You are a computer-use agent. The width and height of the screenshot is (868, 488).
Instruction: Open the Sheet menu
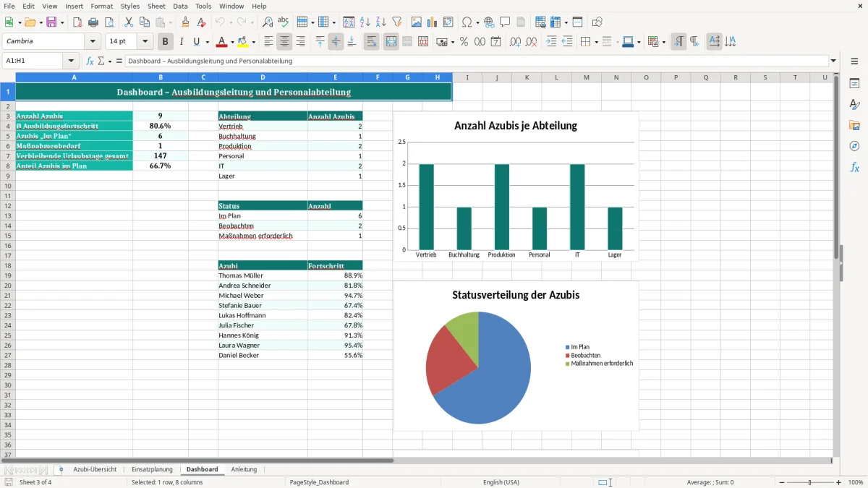click(x=157, y=6)
